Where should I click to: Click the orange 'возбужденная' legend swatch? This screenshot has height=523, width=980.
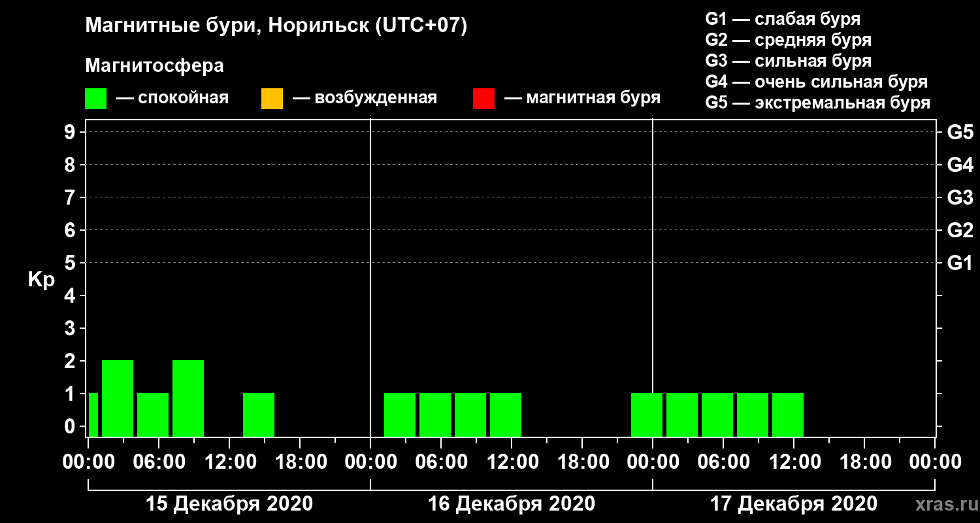tap(272, 99)
